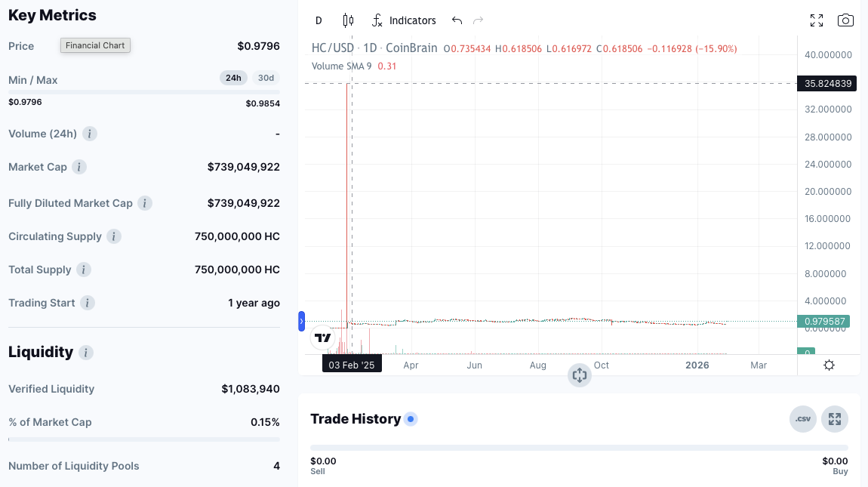The width and height of the screenshot is (868, 487).
Task: Undo the last chart action
Action: (x=457, y=20)
